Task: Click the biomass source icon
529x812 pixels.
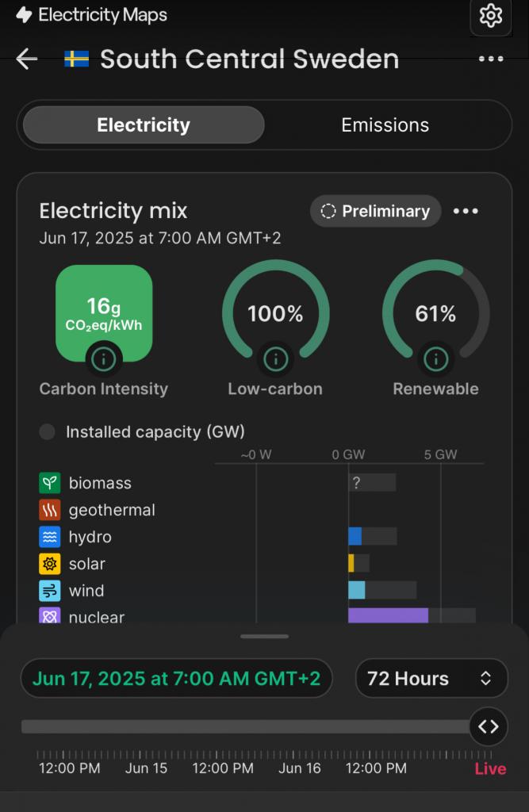Action: click(x=50, y=483)
